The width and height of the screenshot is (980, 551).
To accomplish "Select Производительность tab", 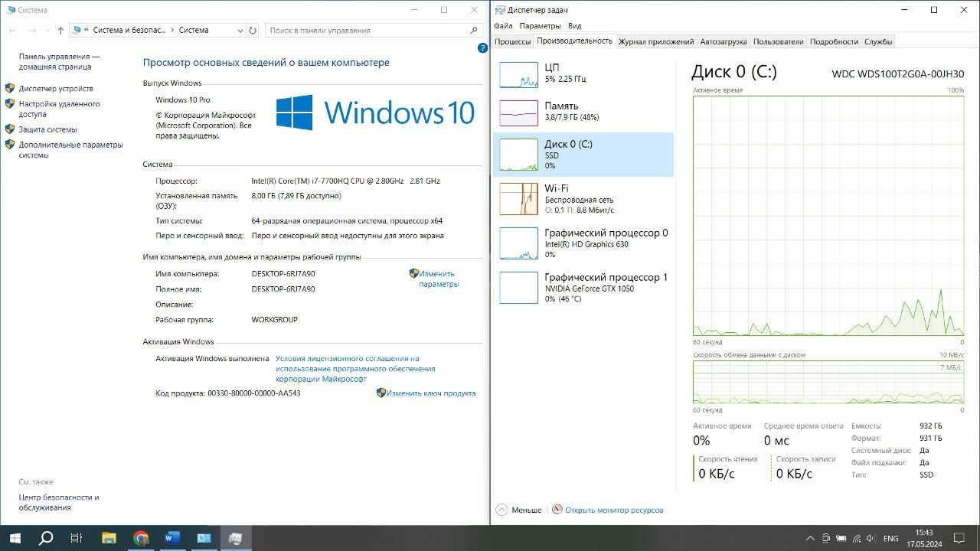I will point(575,41).
